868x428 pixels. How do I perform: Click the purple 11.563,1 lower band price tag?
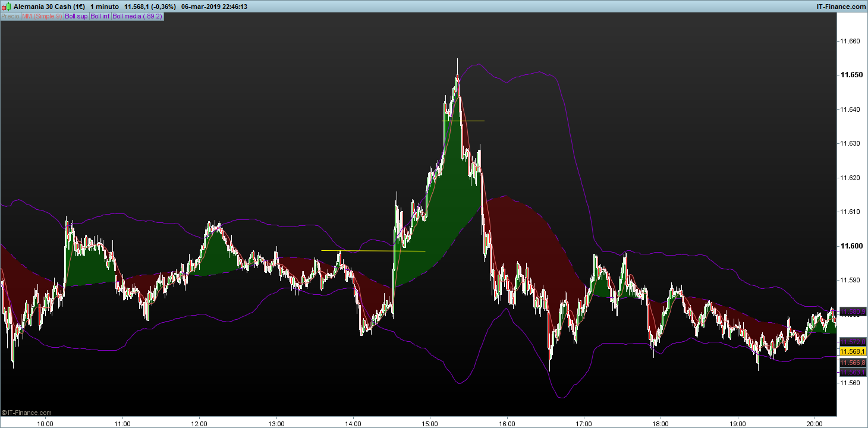pyautogui.click(x=853, y=372)
